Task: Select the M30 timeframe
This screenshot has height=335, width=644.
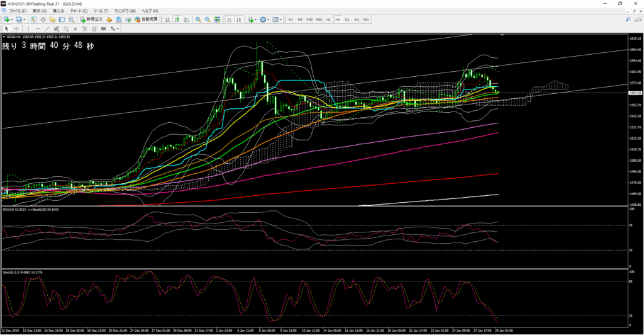Action: [x=319, y=20]
